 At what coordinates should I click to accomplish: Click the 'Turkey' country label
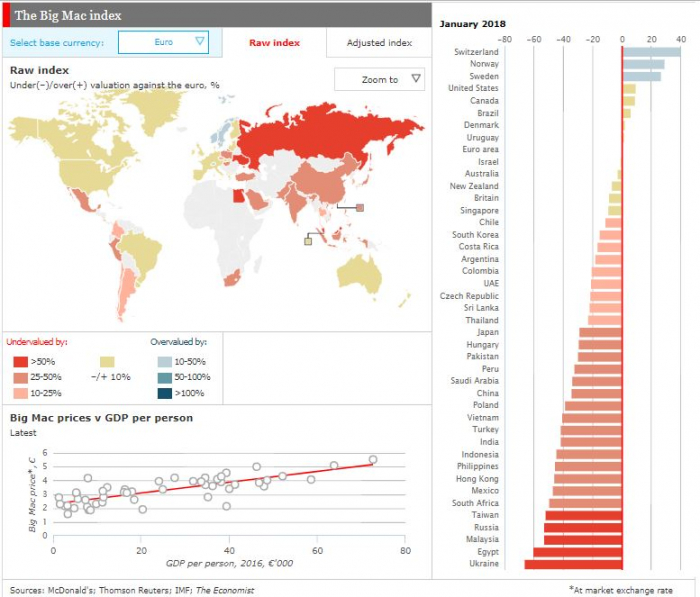[485, 430]
